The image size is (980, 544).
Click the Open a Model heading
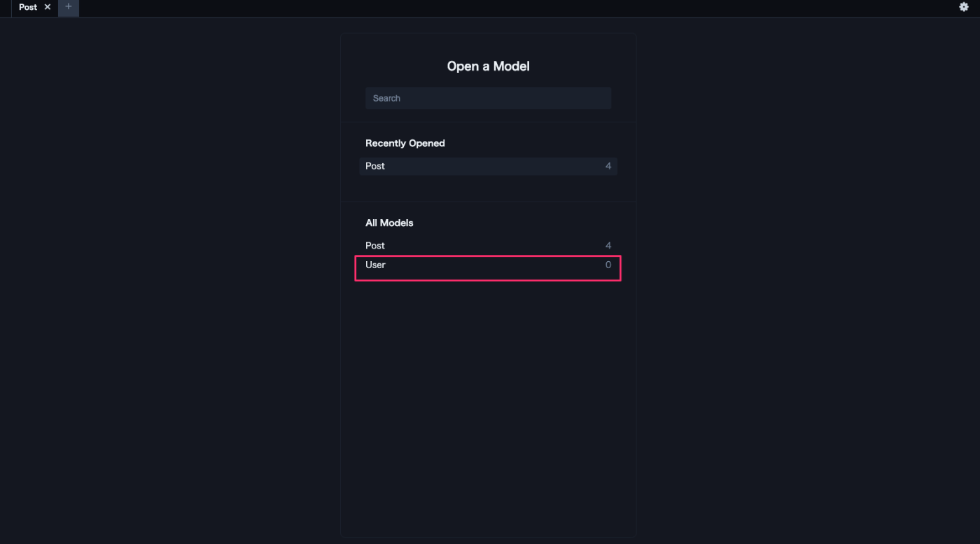(488, 67)
